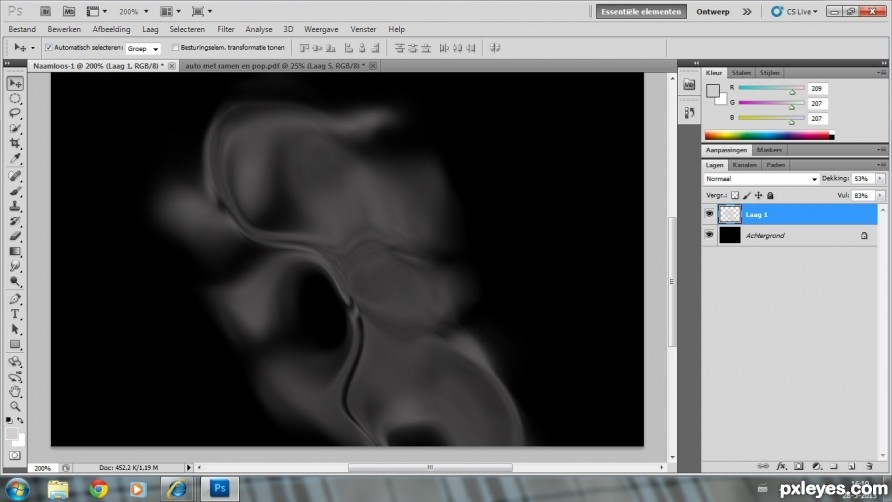Screen dimensions: 892x502
Task: Click the foreground color swatch in Kleur panel
Action: tap(712, 90)
